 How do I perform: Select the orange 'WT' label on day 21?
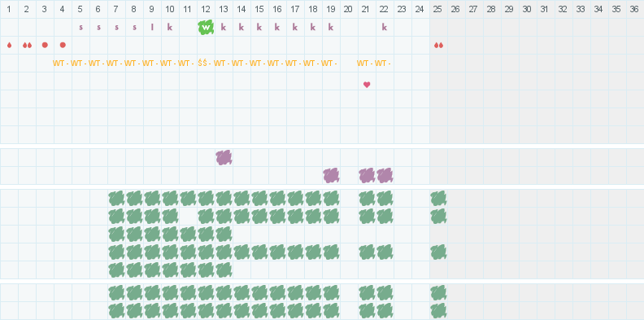pyautogui.click(x=363, y=64)
